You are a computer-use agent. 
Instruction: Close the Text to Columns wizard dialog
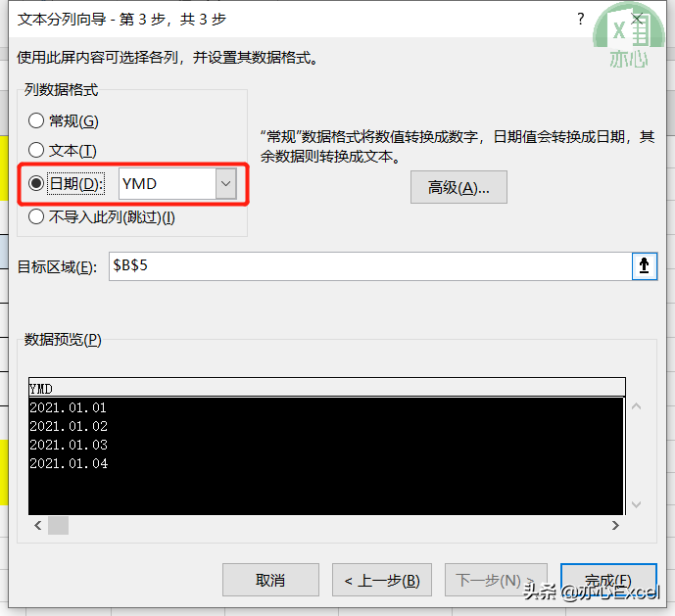click(637, 19)
